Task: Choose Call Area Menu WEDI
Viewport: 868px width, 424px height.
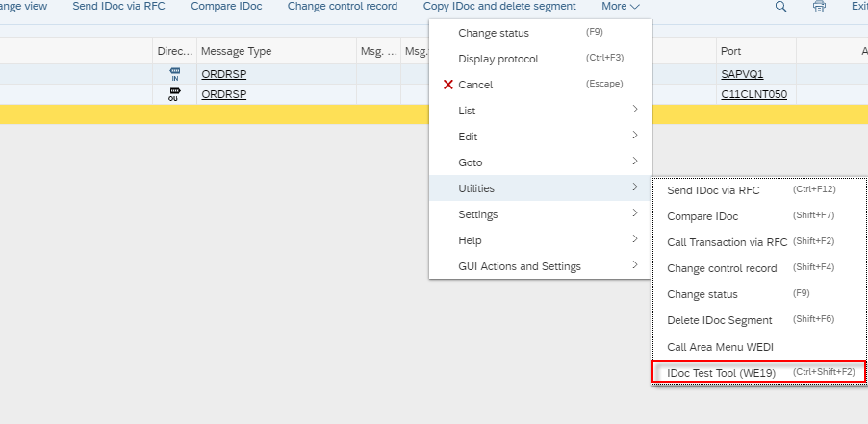Action: [720, 346]
